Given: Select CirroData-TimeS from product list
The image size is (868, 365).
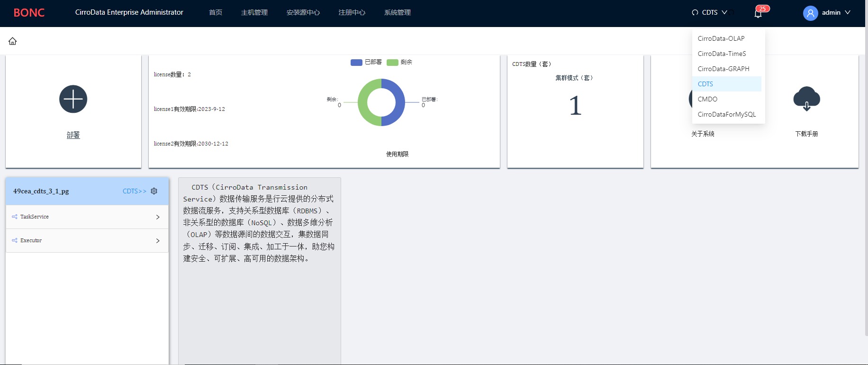Looking at the screenshot, I should pos(727,54).
